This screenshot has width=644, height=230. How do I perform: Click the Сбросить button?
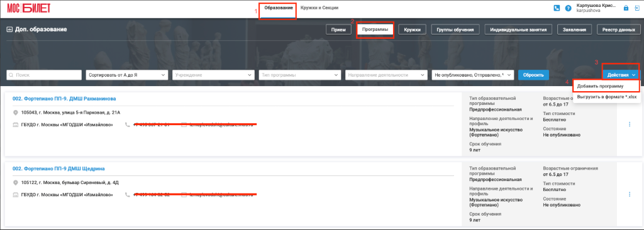tap(533, 75)
